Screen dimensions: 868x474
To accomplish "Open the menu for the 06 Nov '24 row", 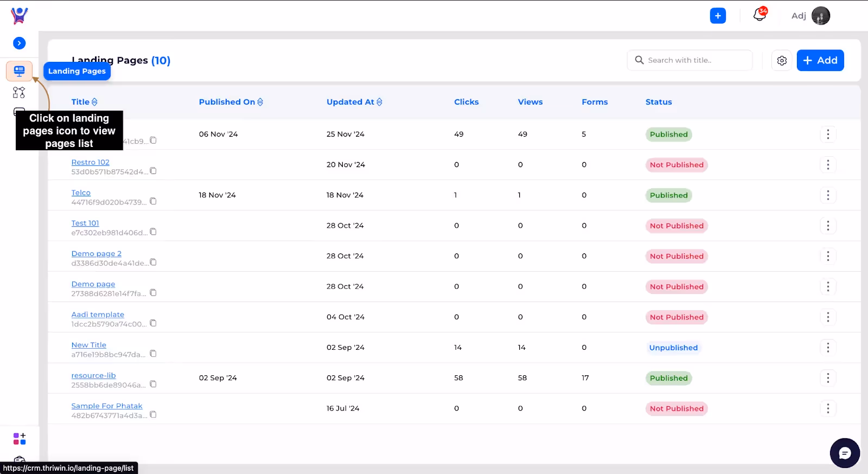I will (828, 134).
